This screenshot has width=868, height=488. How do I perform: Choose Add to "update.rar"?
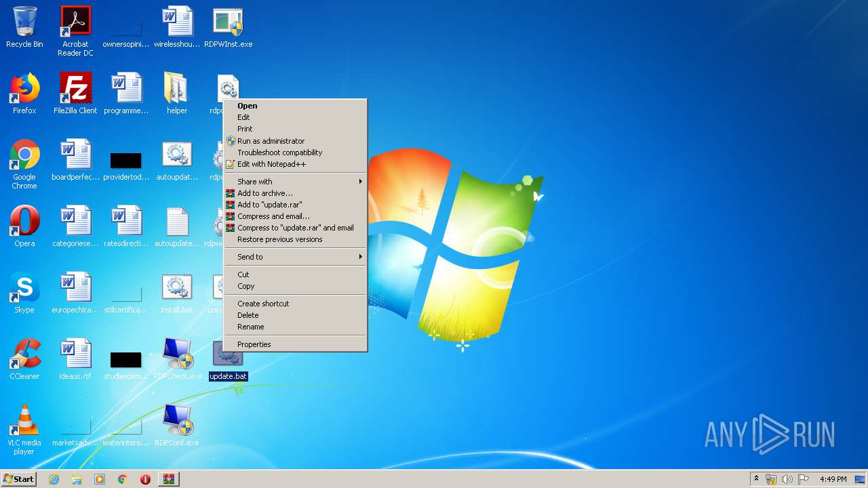click(x=295, y=205)
